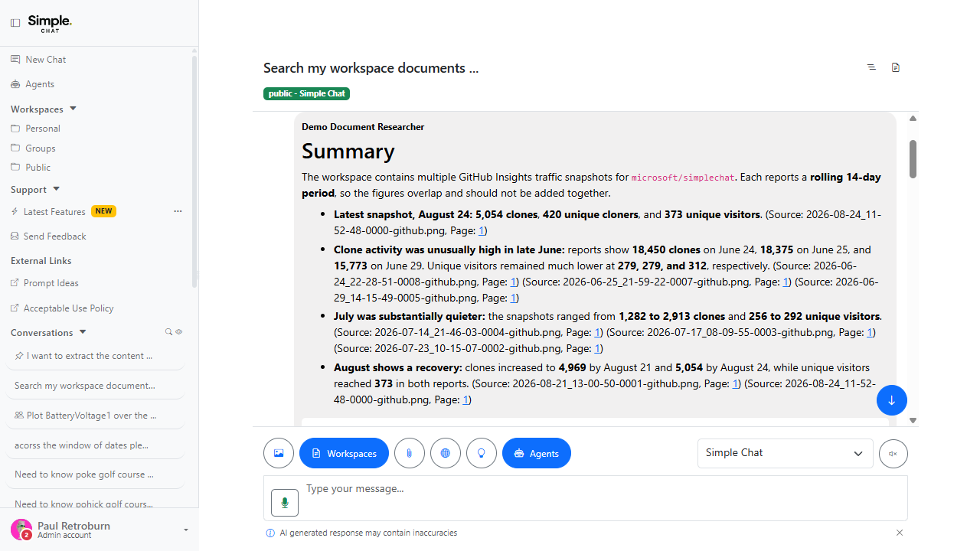Open Latest Features
The width and height of the screenshot is (980, 551).
54,211
